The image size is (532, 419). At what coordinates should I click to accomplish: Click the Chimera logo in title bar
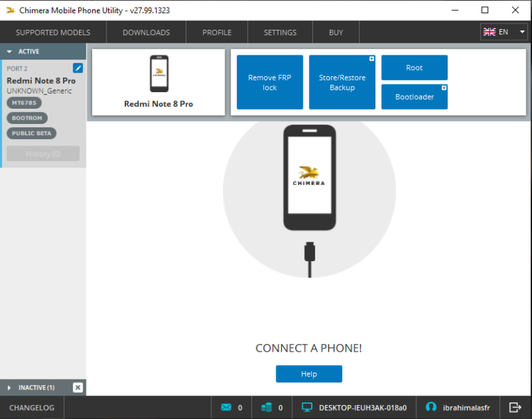(x=10, y=10)
